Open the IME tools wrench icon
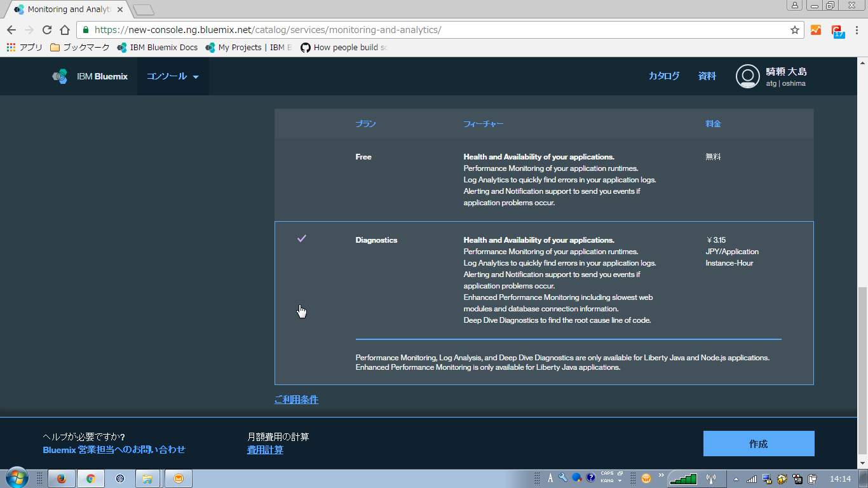Image resolution: width=868 pixels, height=488 pixels. (563, 478)
